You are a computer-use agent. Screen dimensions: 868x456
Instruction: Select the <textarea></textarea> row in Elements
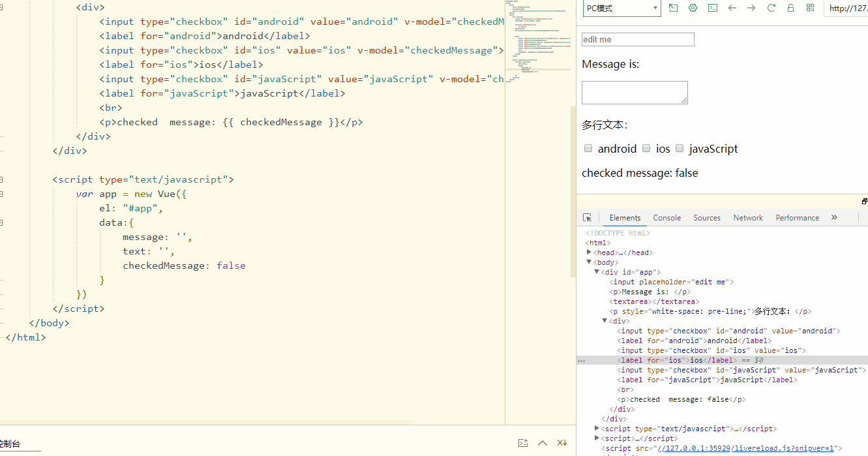click(654, 301)
